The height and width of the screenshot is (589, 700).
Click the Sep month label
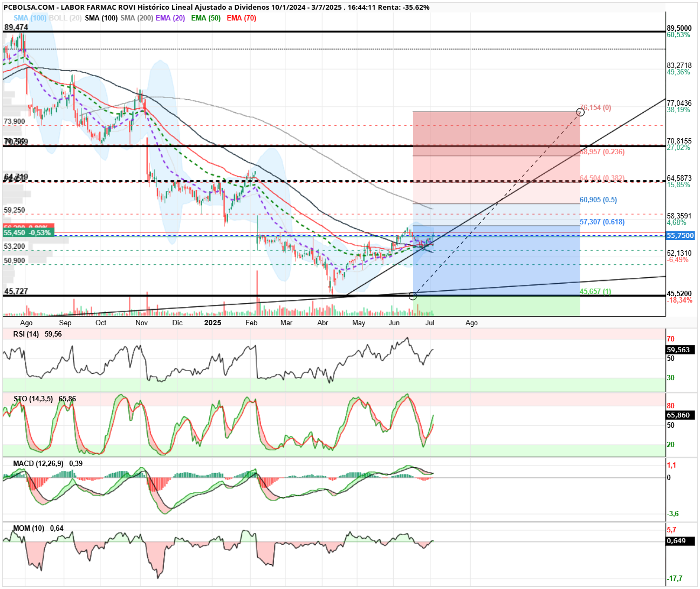click(x=65, y=323)
